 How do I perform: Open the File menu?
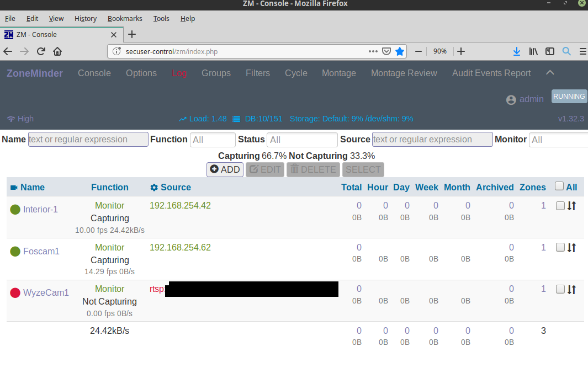click(10, 19)
